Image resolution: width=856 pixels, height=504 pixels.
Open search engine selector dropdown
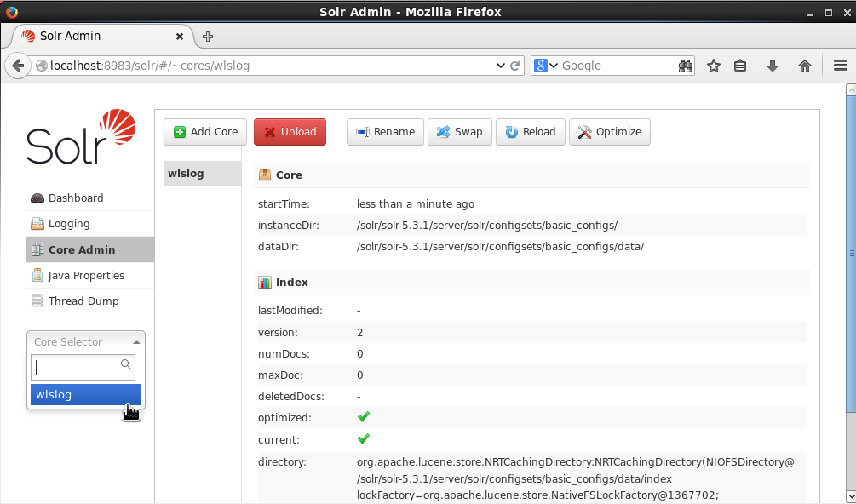546,66
